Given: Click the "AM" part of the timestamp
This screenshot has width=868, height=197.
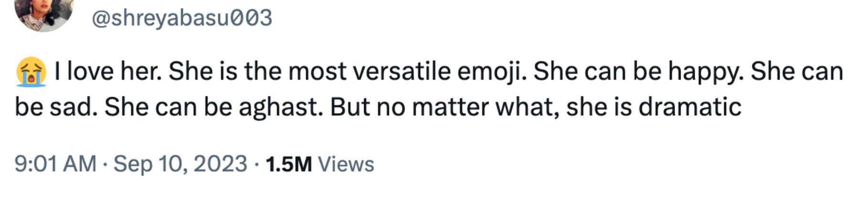Looking at the screenshot, I should (80, 164).
